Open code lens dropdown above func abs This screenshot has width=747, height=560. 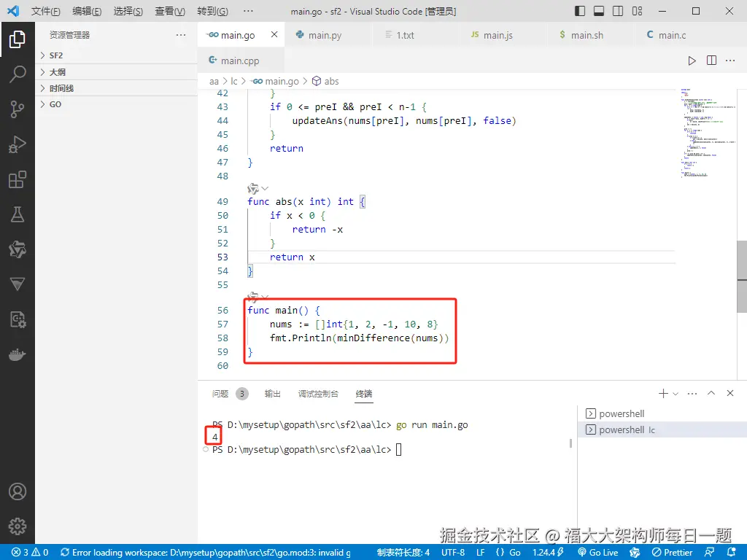(265, 189)
